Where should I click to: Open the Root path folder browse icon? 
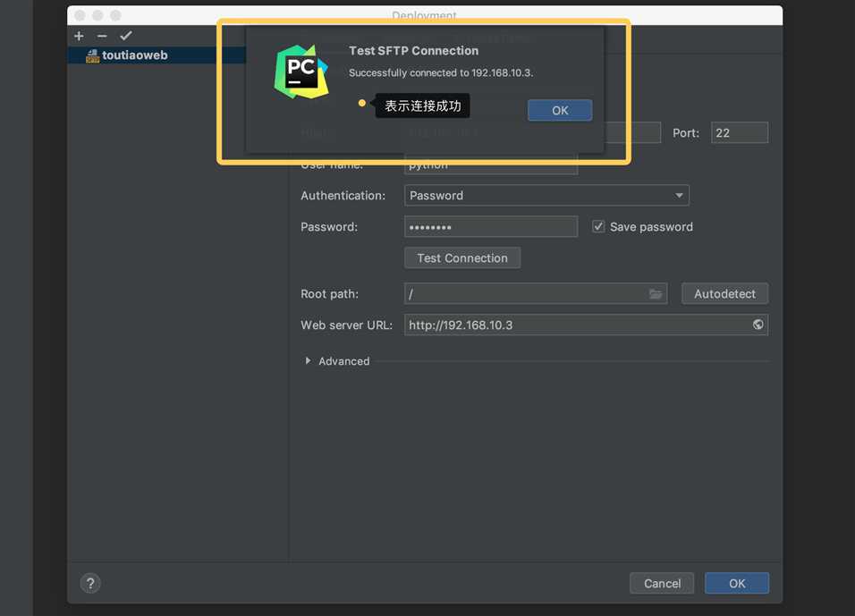click(x=656, y=294)
